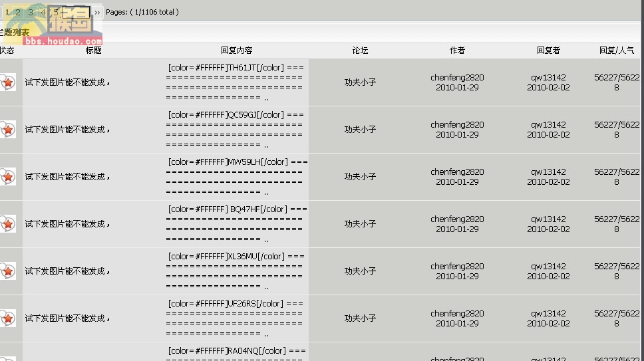Go to page 3 in pagination
Image resolution: width=644 pixels, height=361 pixels.
(x=31, y=13)
